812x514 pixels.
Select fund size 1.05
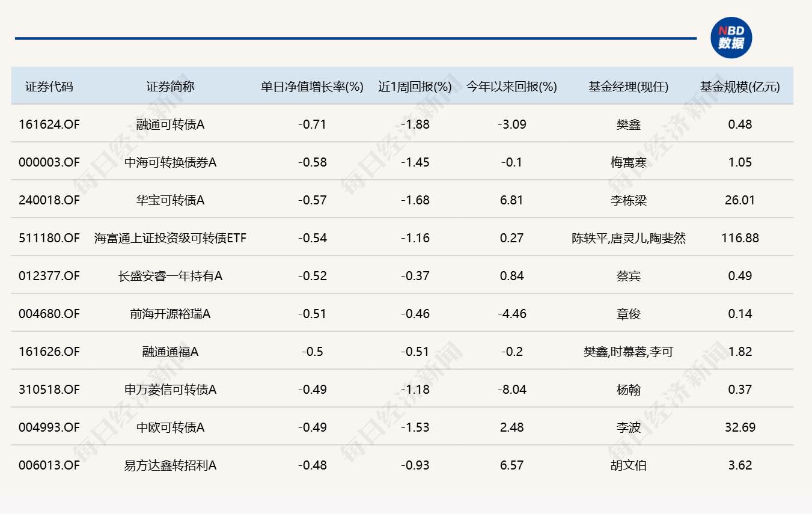(740, 162)
